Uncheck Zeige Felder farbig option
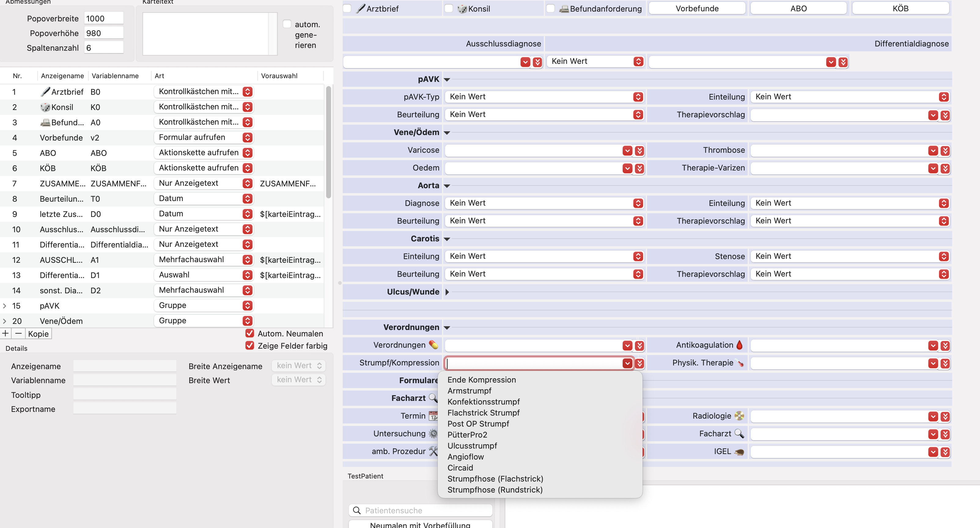 [249, 345]
